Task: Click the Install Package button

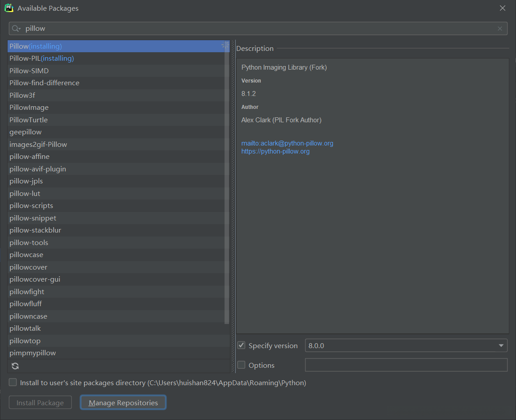Action: (x=40, y=403)
